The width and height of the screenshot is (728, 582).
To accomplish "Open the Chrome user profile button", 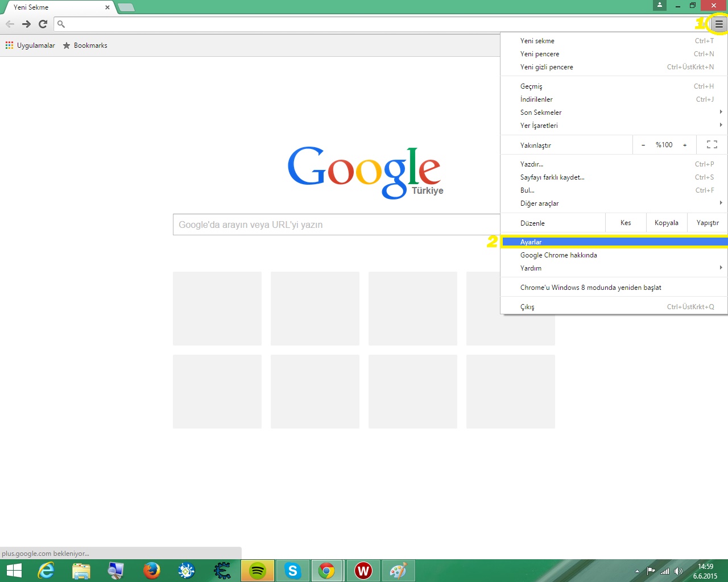I will click(x=660, y=5).
